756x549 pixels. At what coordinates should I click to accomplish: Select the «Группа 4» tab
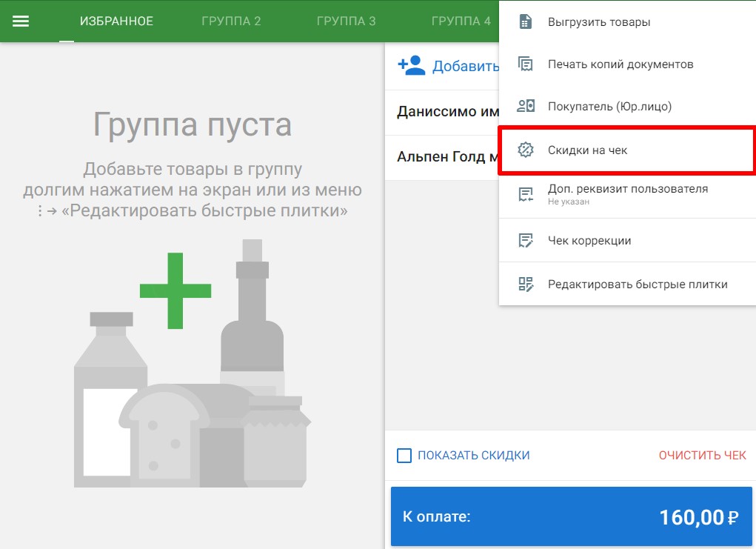[461, 21]
